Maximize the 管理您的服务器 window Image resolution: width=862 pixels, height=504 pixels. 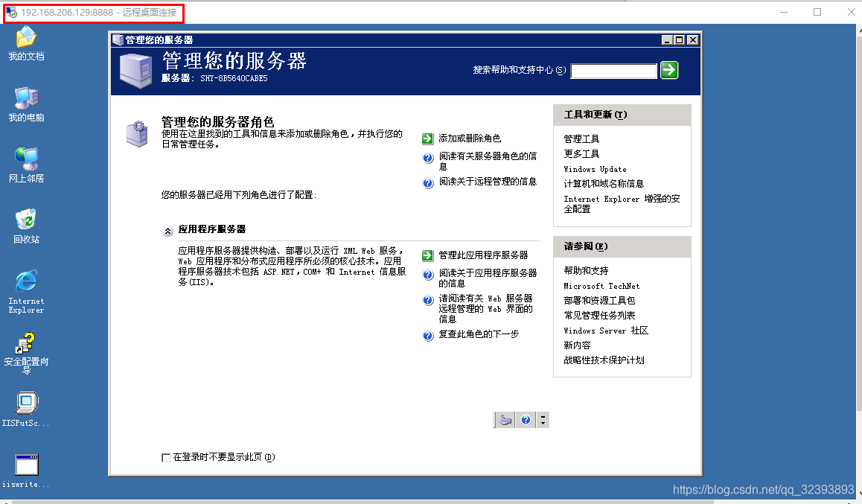680,39
